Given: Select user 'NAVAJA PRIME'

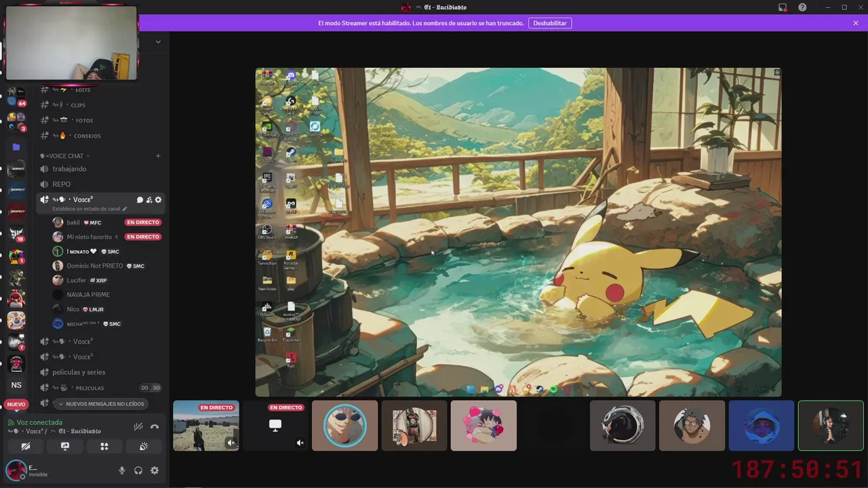Looking at the screenshot, I should point(107,295).
